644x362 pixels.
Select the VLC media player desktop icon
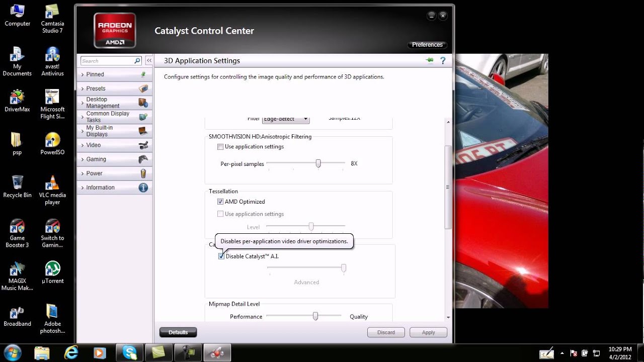pos(52,191)
